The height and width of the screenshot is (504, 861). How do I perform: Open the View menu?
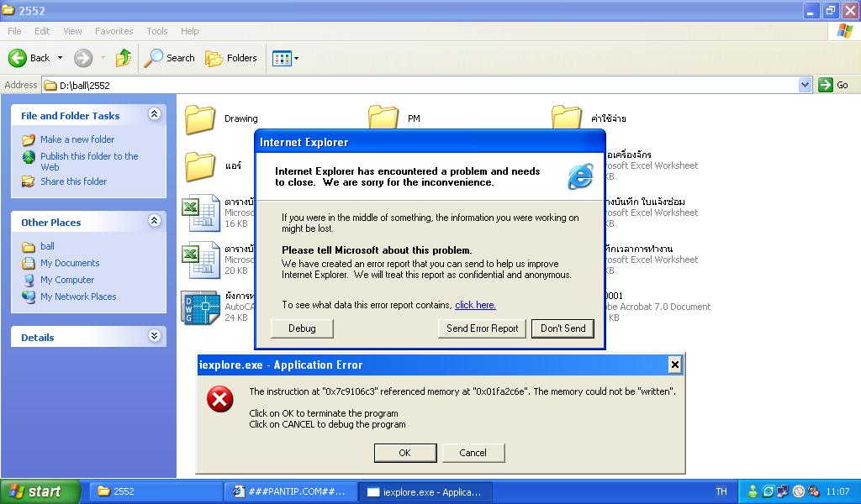pos(72,31)
